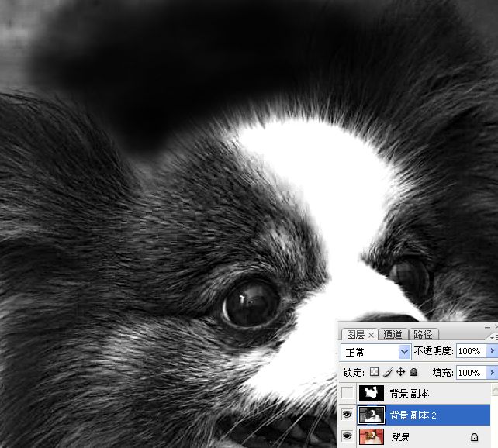
Task: Hide the 背景 副本 2 layer
Action: coord(346,415)
